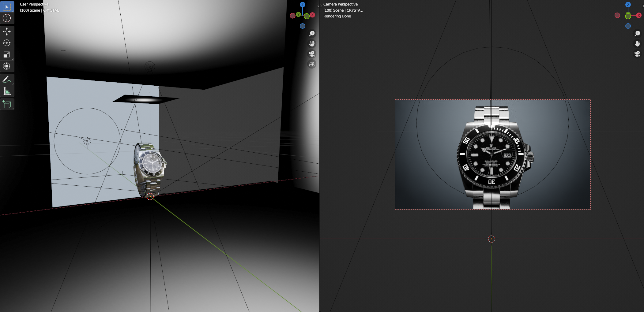Click zoom magnifier in Camera Perspective viewport
644x312 pixels.
637,34
